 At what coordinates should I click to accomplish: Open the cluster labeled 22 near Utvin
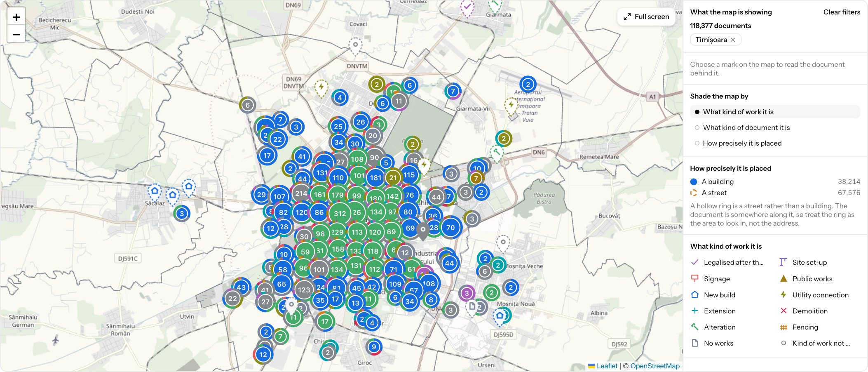pos(233,299)
